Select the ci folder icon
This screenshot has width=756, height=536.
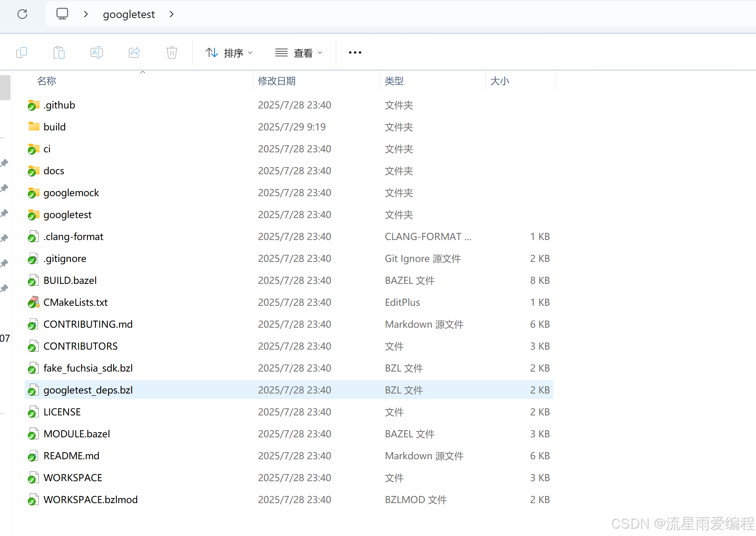pos(34,149)
